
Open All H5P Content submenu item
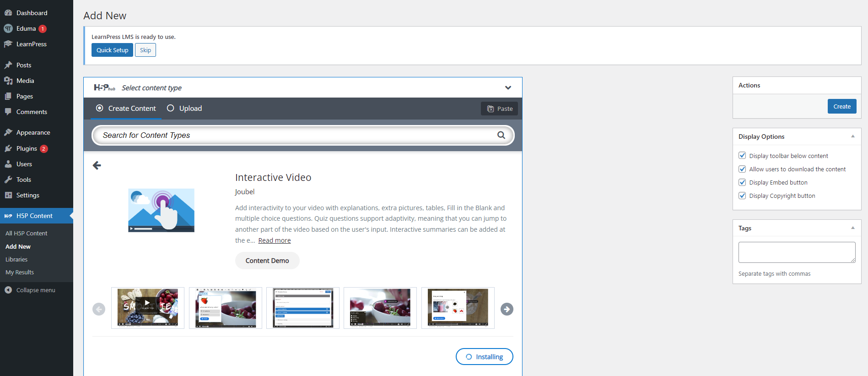point(27,233)
